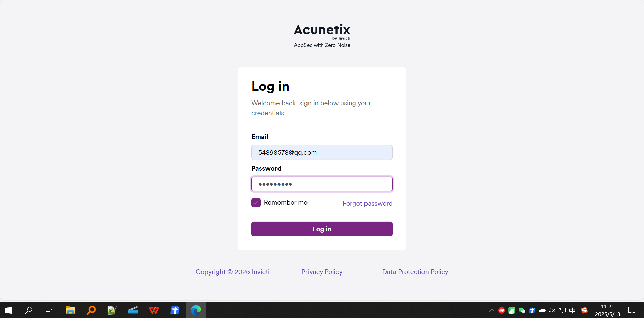
Task: Launch the orange magnifier search app
Action: point(91,310)
